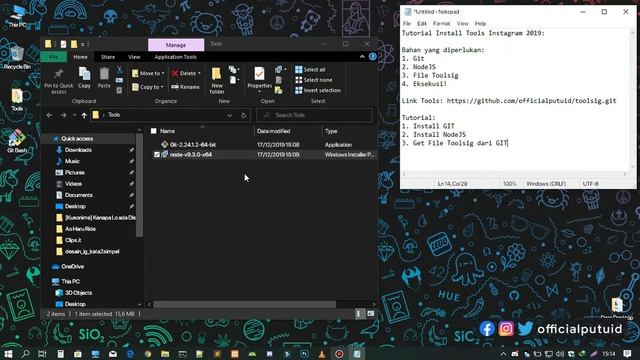Screen dimensions: 640x360
Task: Sort by Date modified column
Action: click(273, 131)
